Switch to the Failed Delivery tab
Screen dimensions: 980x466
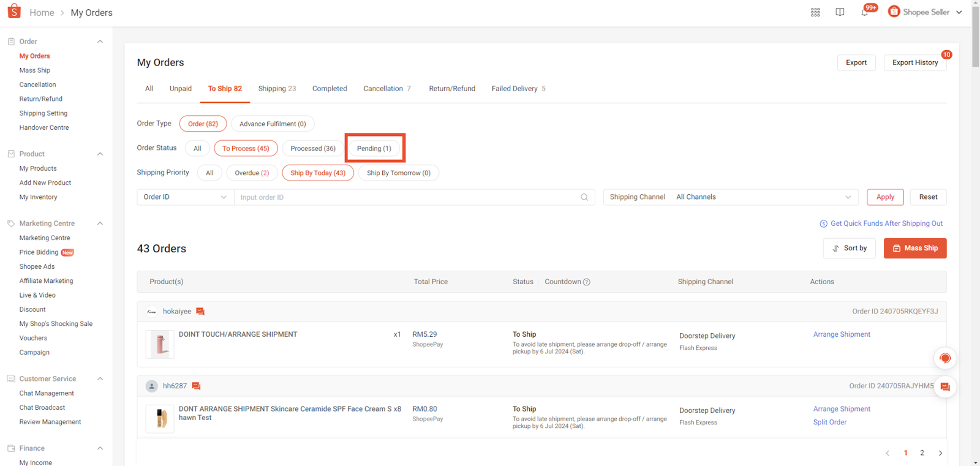click(x=518, y=89)
